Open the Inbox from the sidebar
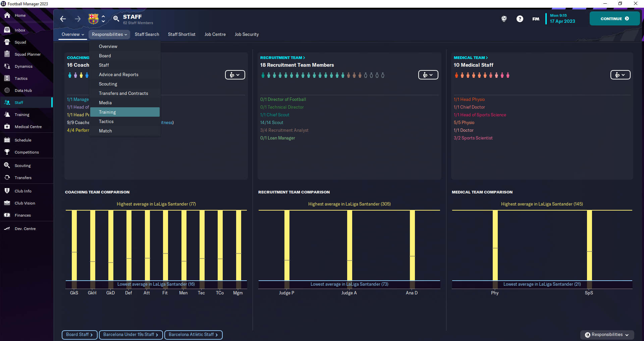This screenshot has width=644, height=341. point(20,30)
